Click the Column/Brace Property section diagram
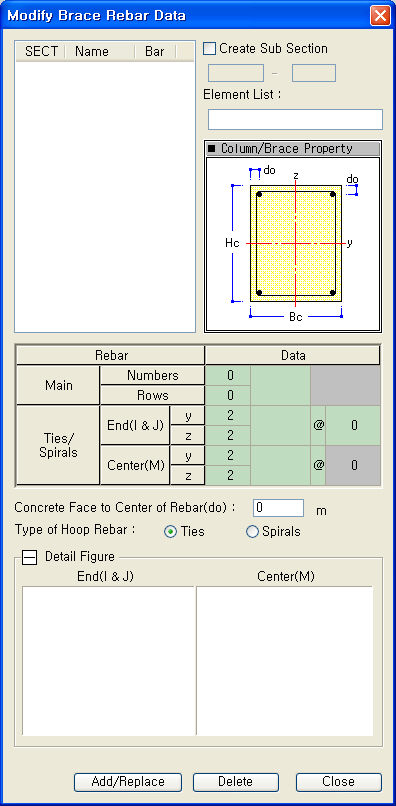 pyautogui.click(x=293, y=245)
